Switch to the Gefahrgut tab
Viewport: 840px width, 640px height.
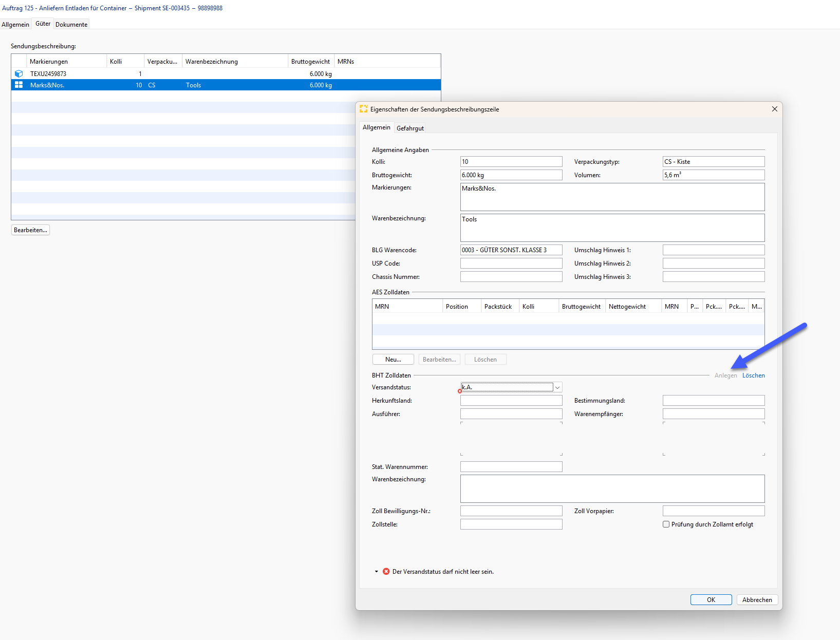tap(410, 128)
